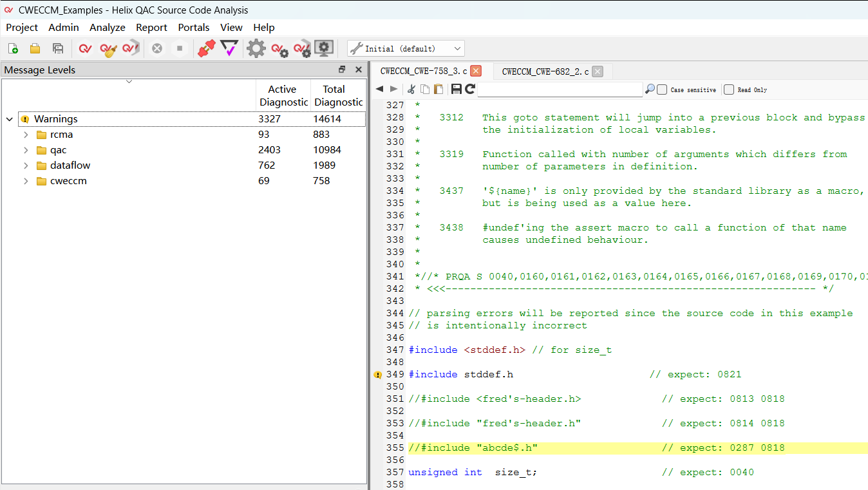Enable the Case sensitive checkbox
This screenshot has height=490, width=868.
coord(662,90)
